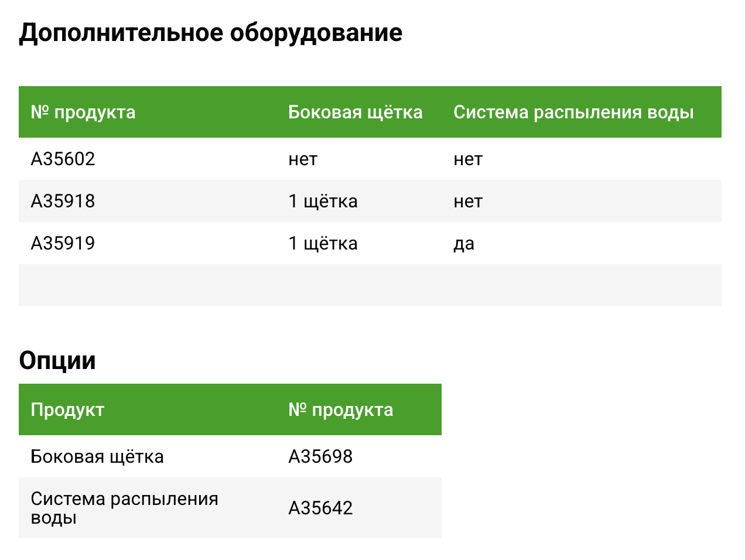This screenshot has width=745, height=560.
Task: Select the "Система распыления воды" option label
Action: [x=124, y=508]
